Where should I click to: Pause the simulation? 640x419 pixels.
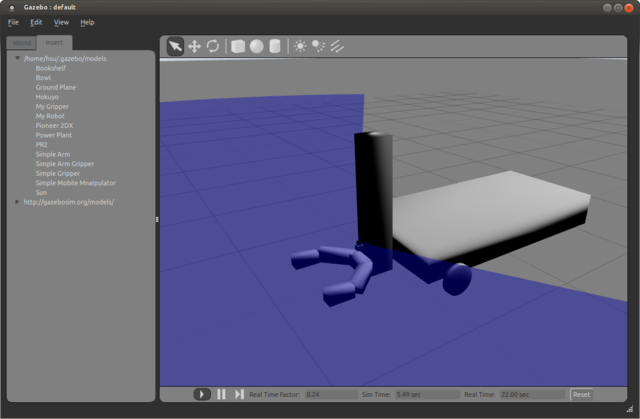pyautogui.click(x=222, y=395)
